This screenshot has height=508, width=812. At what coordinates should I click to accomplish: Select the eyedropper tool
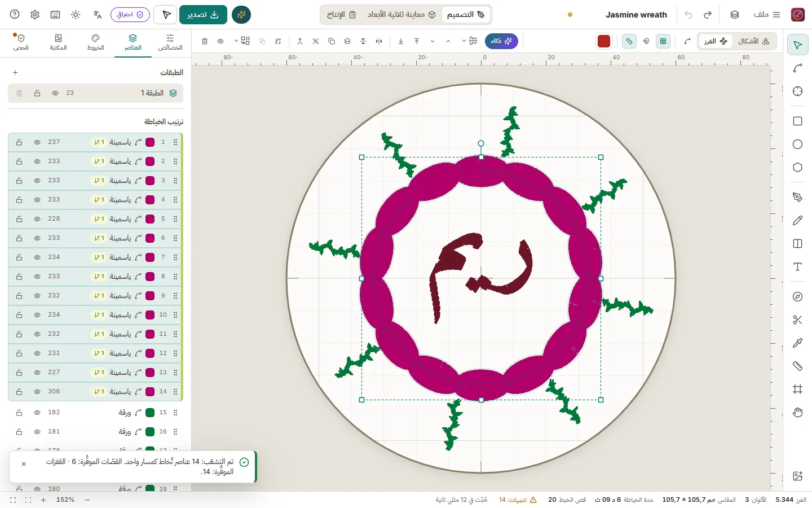coord(797,343)
